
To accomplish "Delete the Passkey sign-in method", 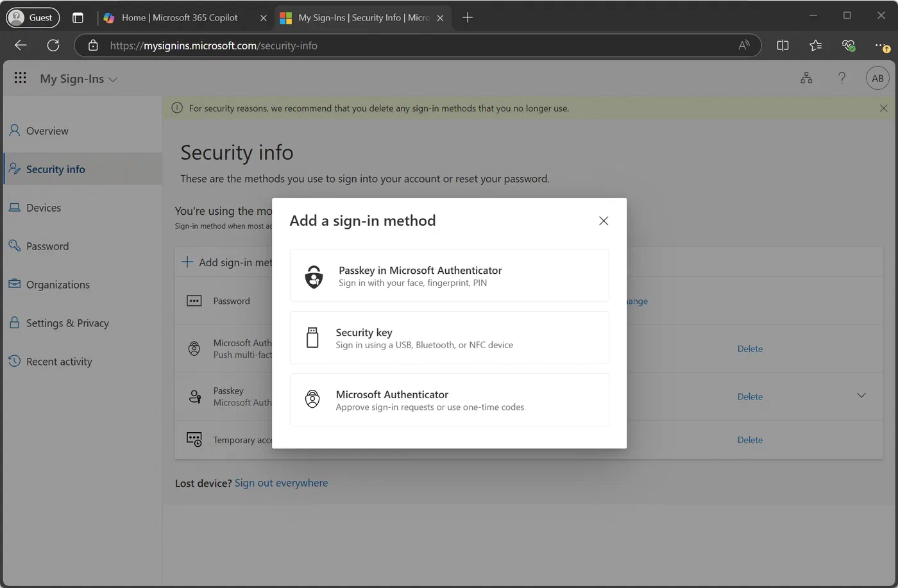I will [750, 397].
